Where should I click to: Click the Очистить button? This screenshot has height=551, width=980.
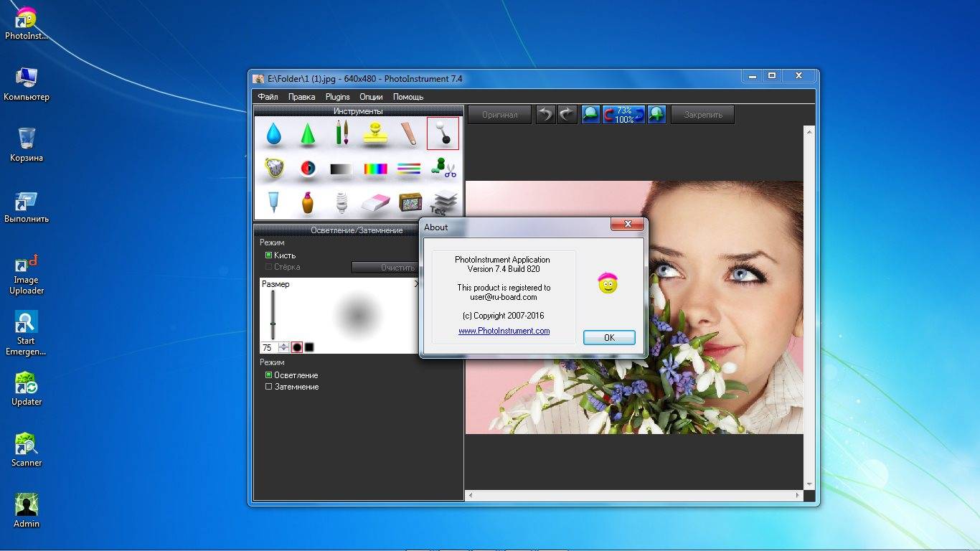coord(384,267)
